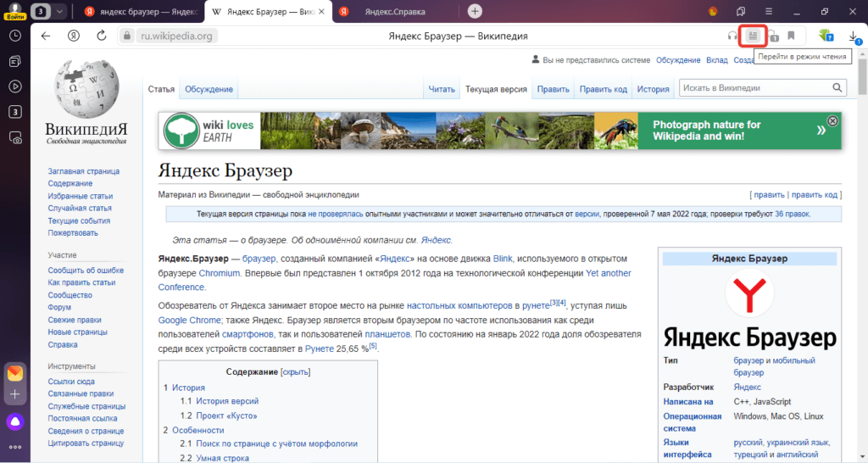Click the 'Случайная статья' sidebar link

tap(80, 208)
